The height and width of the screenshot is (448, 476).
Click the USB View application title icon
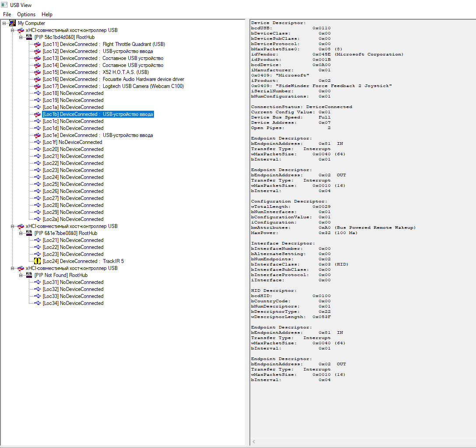(x=4, y=5)
